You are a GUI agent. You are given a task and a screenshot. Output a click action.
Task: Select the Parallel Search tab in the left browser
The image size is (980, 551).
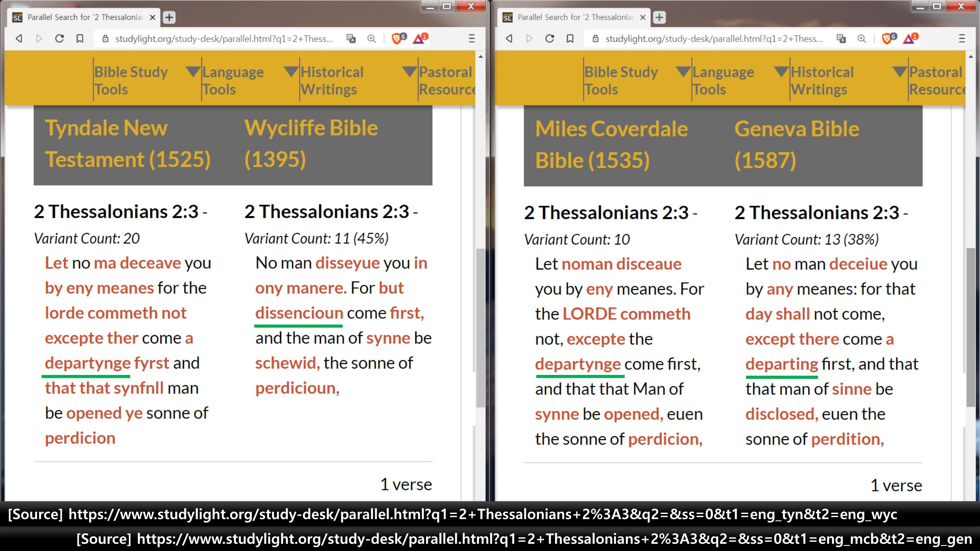tap(85, 17)
